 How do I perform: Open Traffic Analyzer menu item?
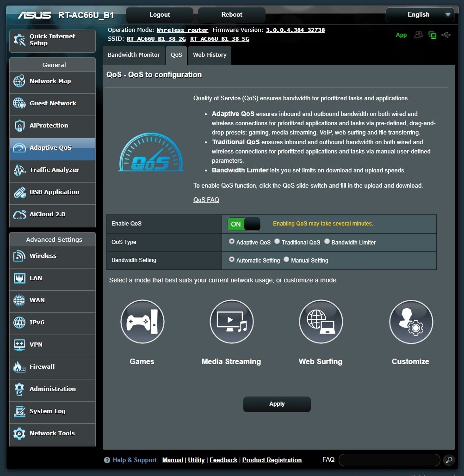(x=53, y=170)
